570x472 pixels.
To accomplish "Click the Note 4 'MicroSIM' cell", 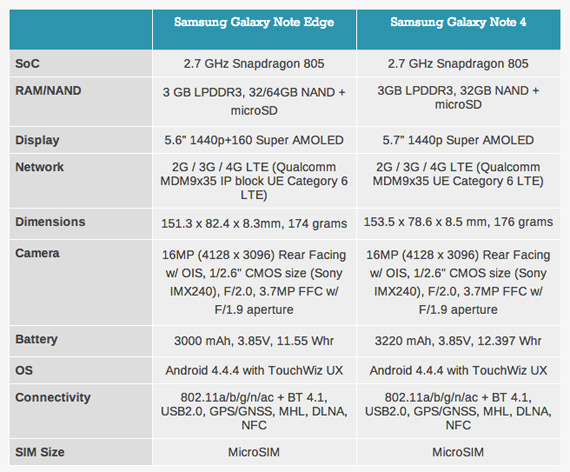I will pos(458,452).
